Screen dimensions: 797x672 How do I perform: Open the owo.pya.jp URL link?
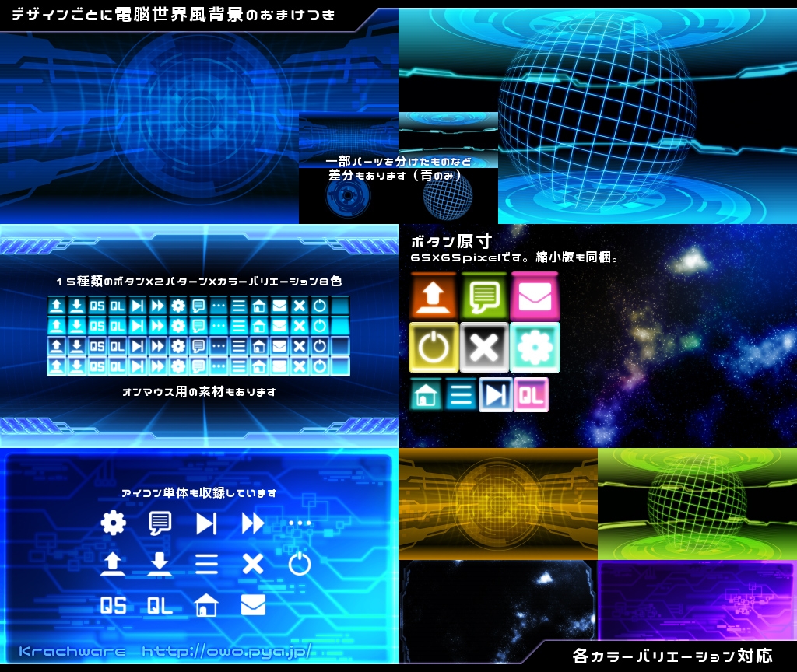click(x=226, y=651)
